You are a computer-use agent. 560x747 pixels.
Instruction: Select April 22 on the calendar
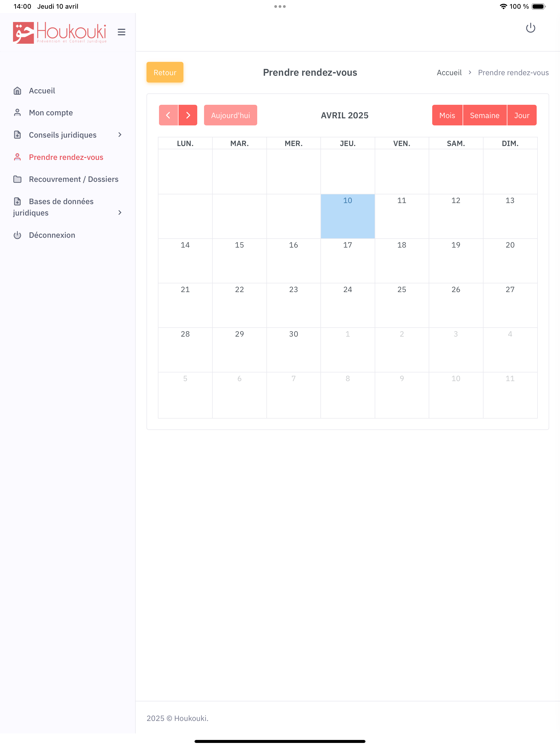click(239, 305)
